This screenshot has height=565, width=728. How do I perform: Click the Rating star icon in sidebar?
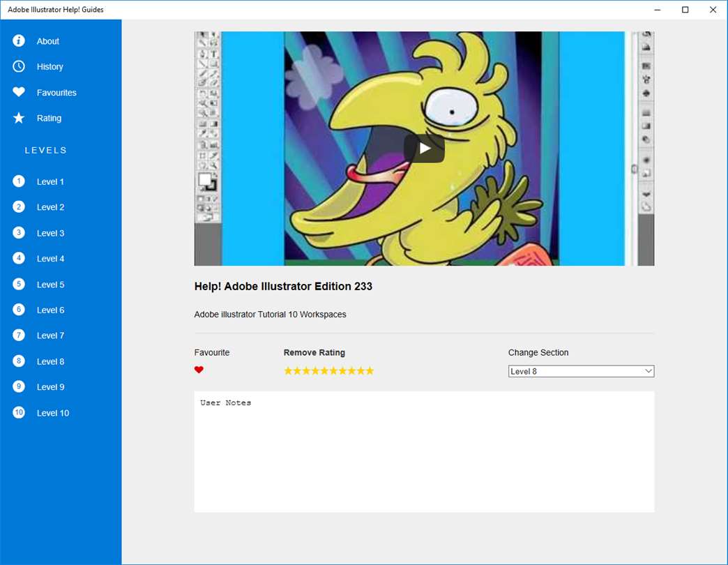pyautogui.click(x=19, y=118)
